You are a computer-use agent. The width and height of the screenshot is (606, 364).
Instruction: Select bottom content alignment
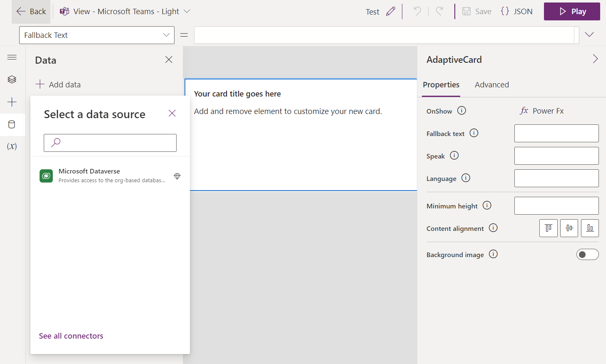click(x=590, y=228)
